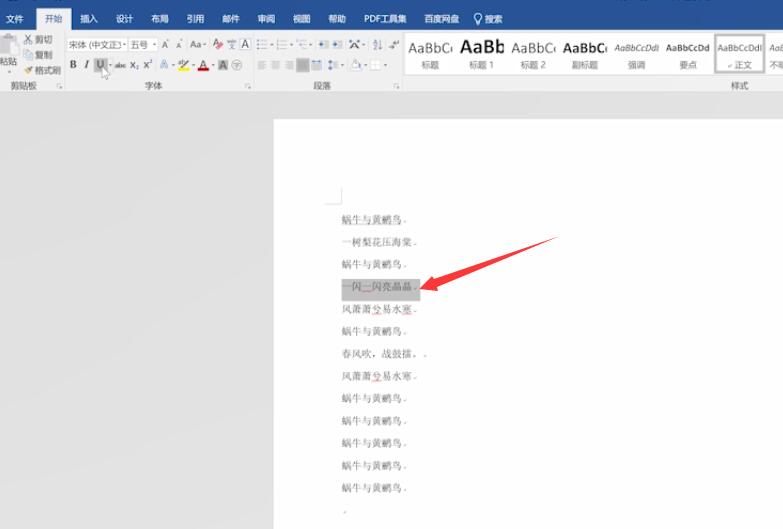Apply the 标题 2 heading style
Screen dimensions: 783x529
point(533,54)
